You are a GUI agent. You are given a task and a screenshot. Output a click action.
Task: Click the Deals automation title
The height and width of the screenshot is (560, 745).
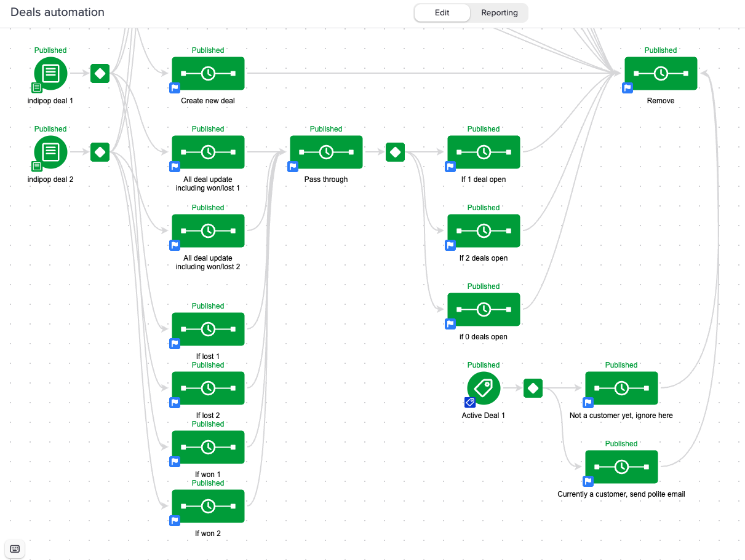tap(57, 12)
